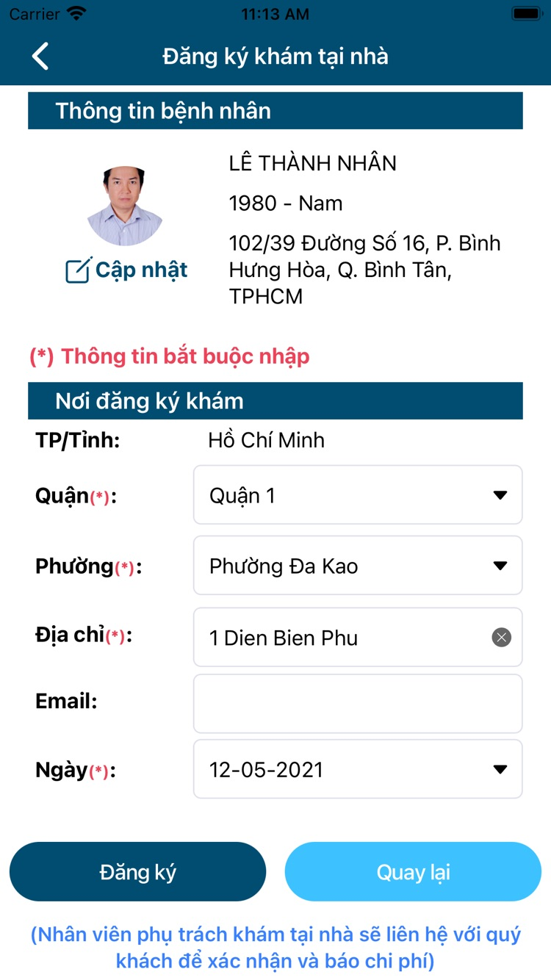
Task: Tap the battery icon in the status bar
Action: (x=525, y=12)
